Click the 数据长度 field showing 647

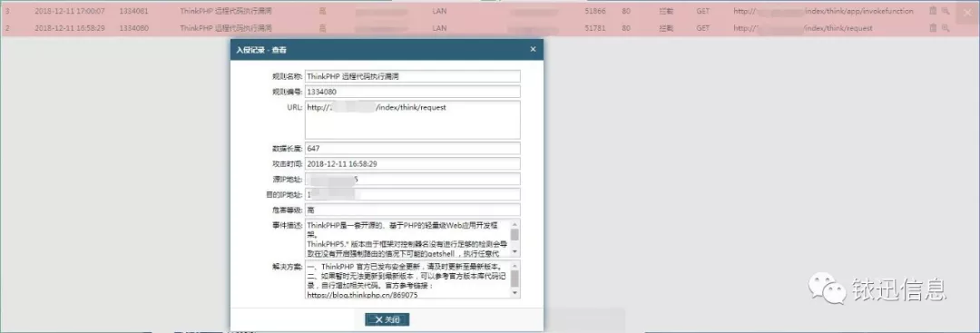coord(413,148)
